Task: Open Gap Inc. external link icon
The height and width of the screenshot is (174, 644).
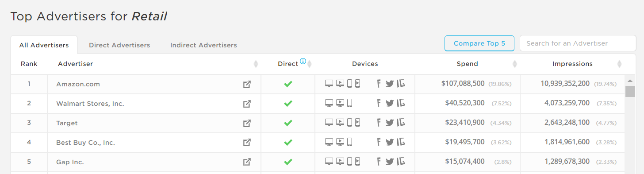Action: (247, 162)
